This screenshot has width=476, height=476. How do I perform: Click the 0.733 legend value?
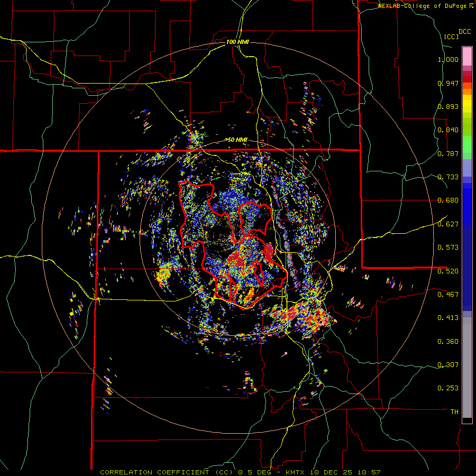pyautogui.click(x=448, y=177)
